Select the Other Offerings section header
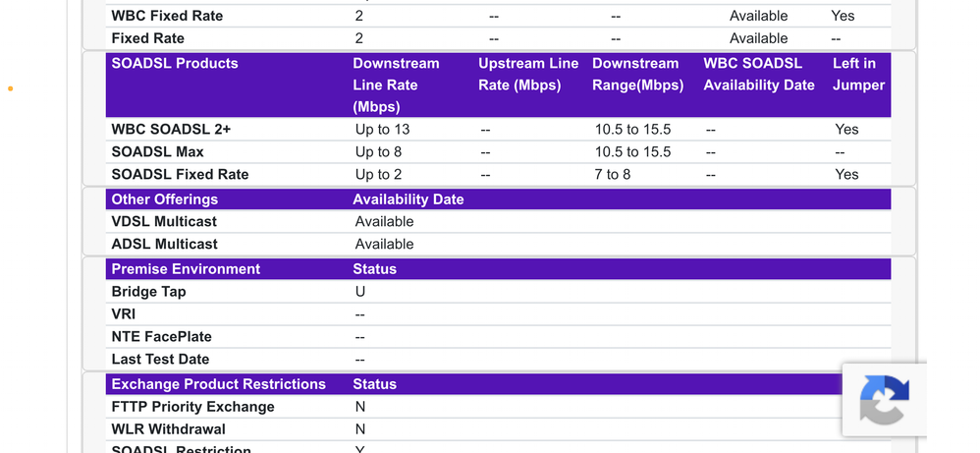 point(164,199)
